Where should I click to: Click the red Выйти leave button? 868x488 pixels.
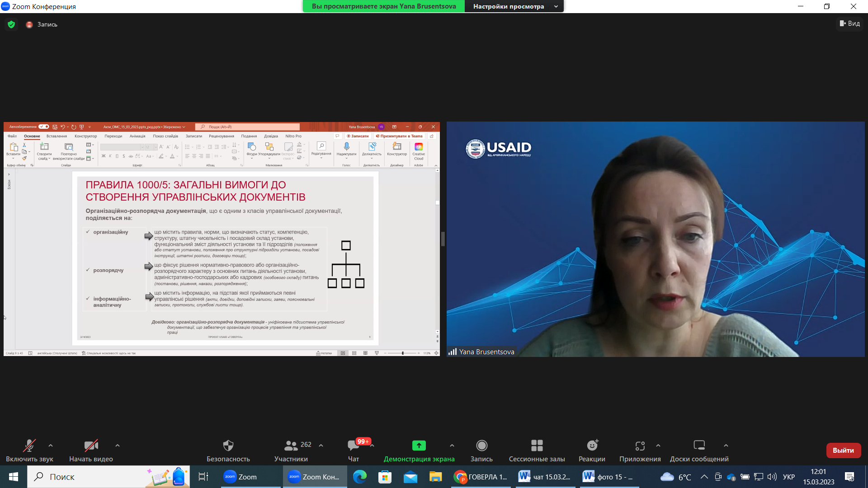pyautogui.click(x=843, y=450)
